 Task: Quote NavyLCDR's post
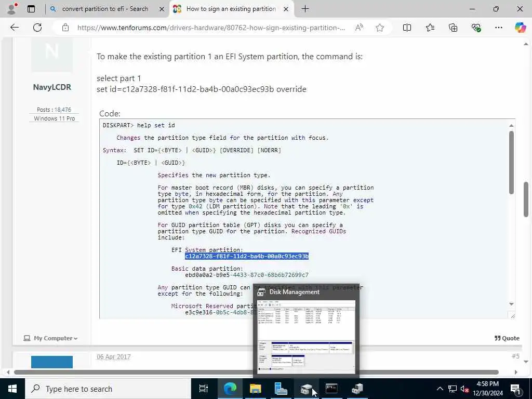pyautogui.click(x=507, y=338)
